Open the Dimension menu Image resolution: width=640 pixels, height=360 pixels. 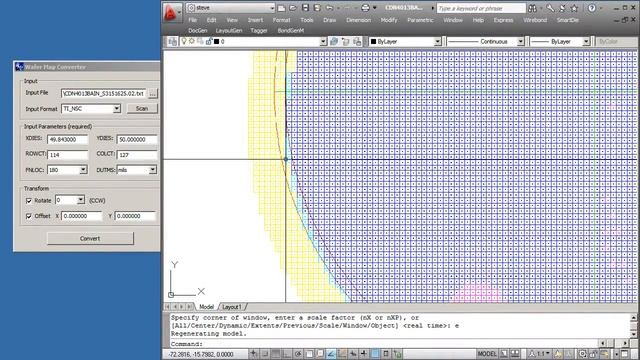pyautogui.click(x=358, y=20)
